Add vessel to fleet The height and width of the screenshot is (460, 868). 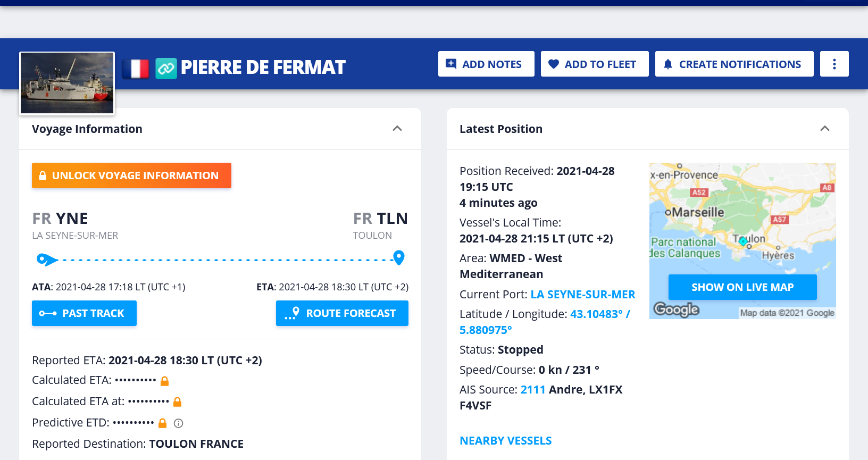[595, 64]
